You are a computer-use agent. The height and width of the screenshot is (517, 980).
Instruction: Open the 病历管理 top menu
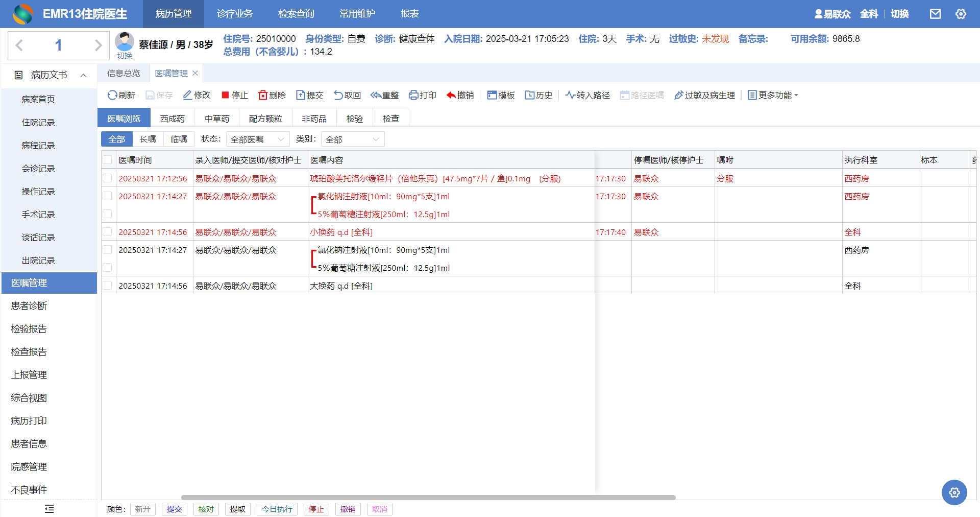coord(174,14)
